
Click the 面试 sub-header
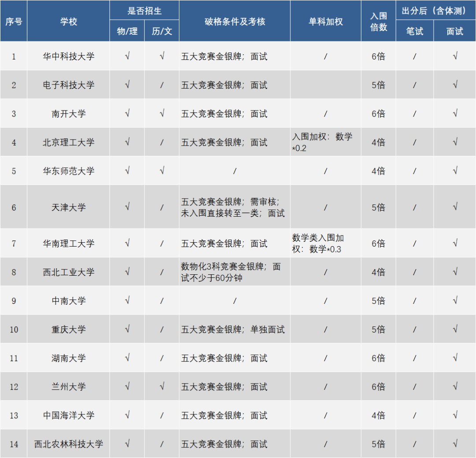[x=454, y=31]
